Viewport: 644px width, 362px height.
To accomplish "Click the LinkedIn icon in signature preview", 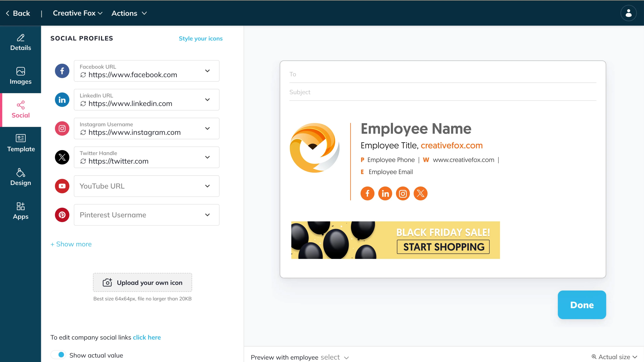I will 385,193.
